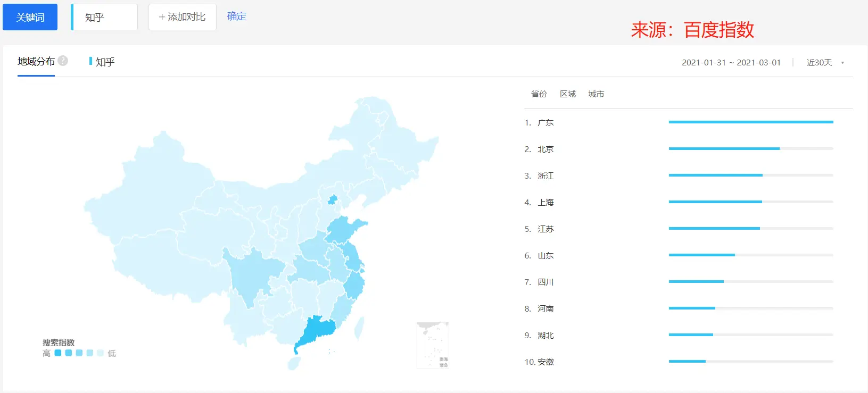Screen dimensions: 868x393
Task: Click the 确定 confirm link
Action: tap(236, 16)
